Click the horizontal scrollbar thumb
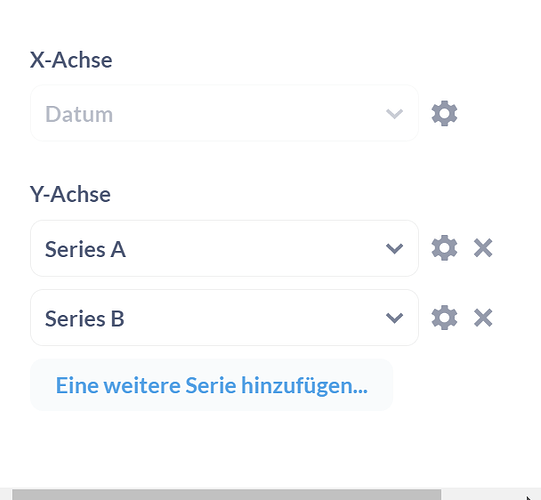This screenshot has width=541, height=500. (x=227, y=494)
